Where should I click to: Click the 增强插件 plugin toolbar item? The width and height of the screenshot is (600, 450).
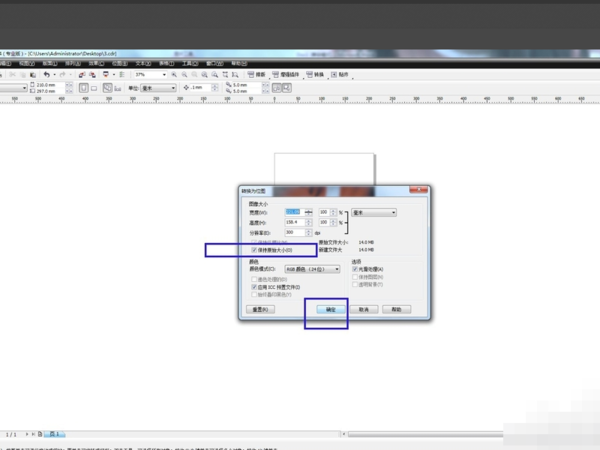click(x=286, y=75)
